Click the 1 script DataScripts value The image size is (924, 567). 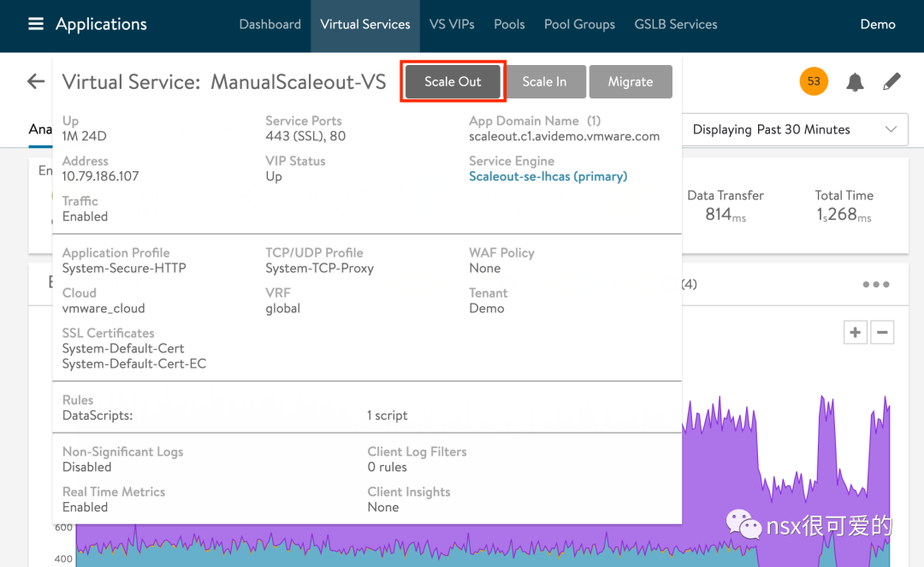coord(388,415)
